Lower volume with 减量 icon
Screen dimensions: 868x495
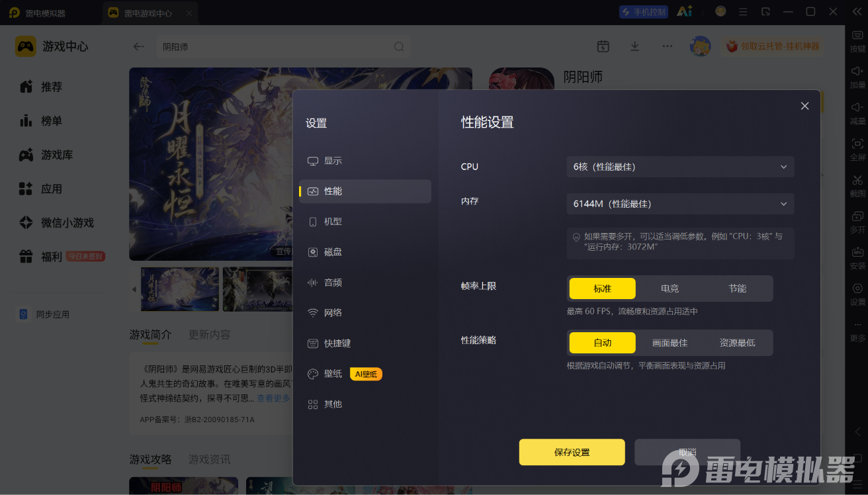click(x=857, y=113)
